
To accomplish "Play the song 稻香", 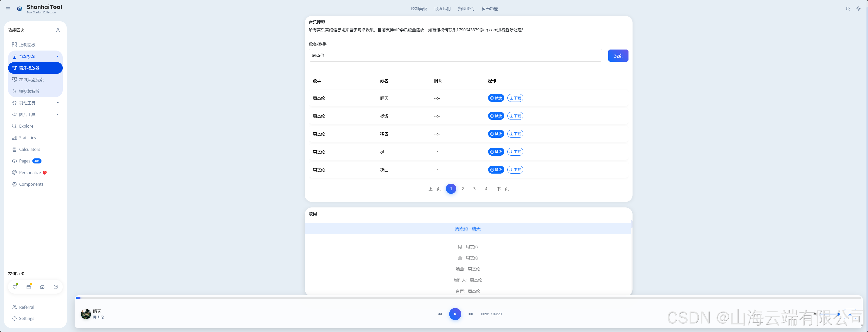I will [x=496, y=134].
